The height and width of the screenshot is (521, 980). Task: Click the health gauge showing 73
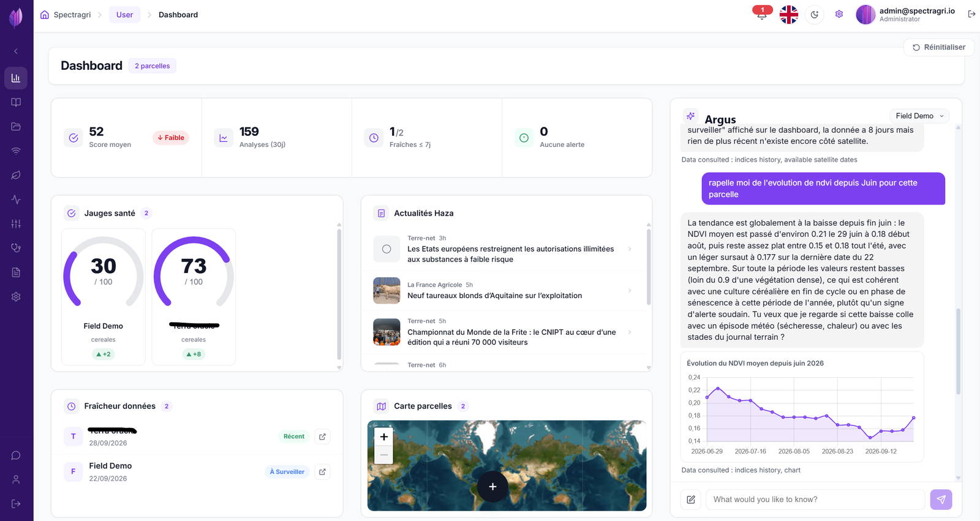click(194, 297)
